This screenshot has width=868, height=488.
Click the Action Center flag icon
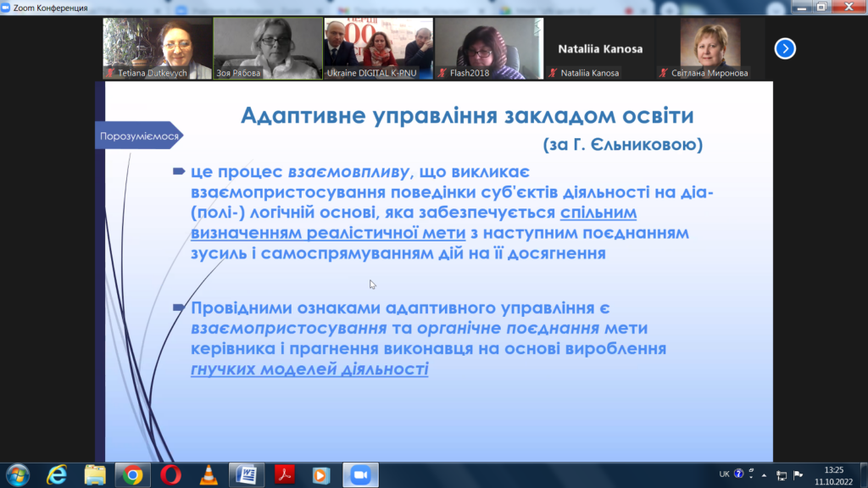coord(798,474)
